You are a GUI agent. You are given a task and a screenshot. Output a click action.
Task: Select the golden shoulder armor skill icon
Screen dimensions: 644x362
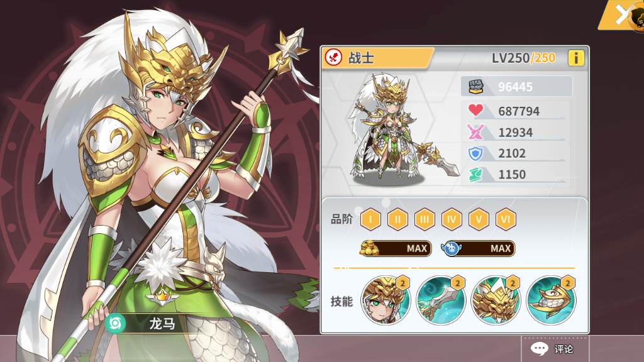coord(551,300)
